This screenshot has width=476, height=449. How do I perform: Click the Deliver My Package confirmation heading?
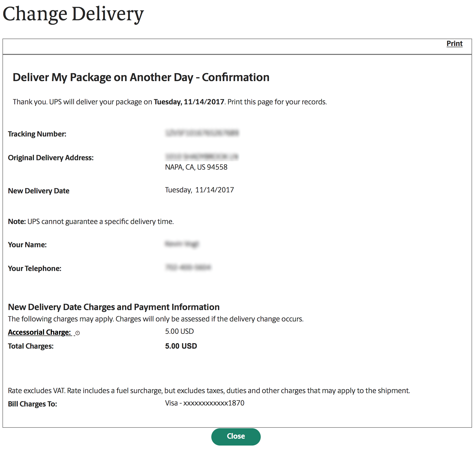[141, 77]
